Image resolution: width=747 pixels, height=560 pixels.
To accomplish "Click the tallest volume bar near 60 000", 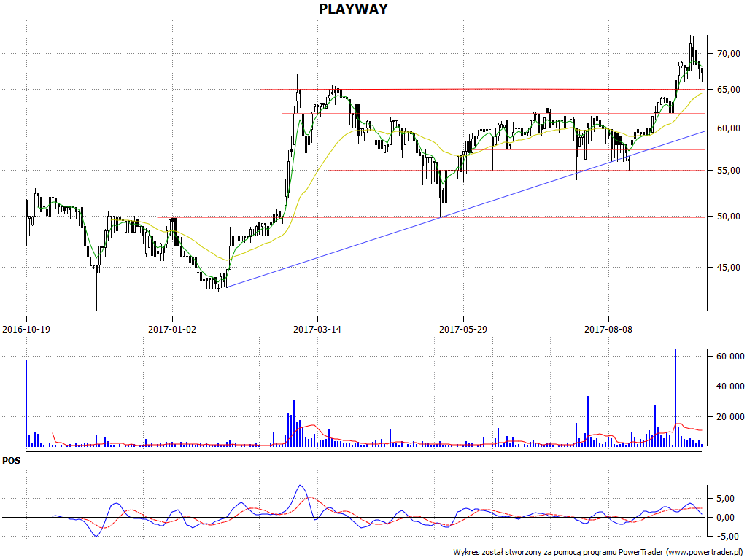I will pos(675,397).
